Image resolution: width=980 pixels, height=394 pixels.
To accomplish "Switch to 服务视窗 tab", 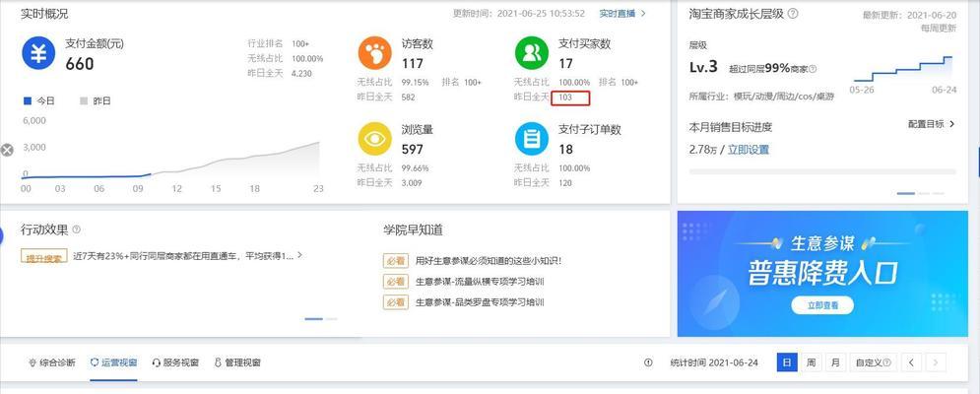I will (175, 362).
